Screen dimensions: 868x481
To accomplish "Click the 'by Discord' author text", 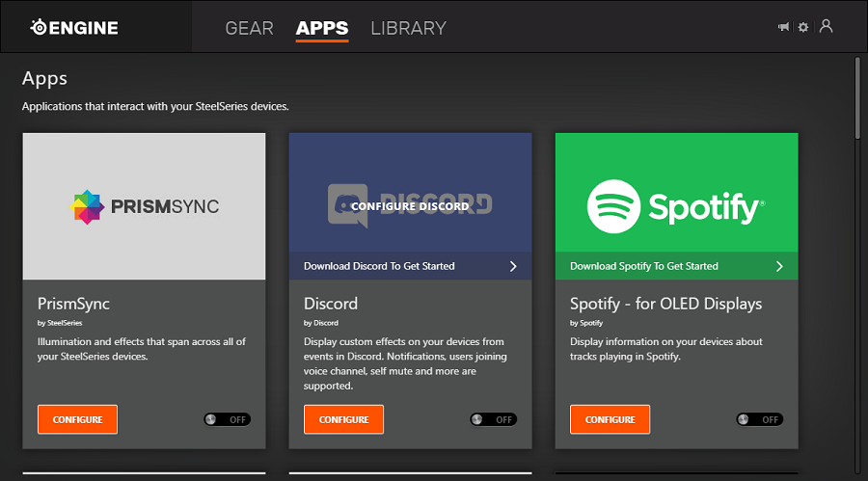I will (321, 323).
